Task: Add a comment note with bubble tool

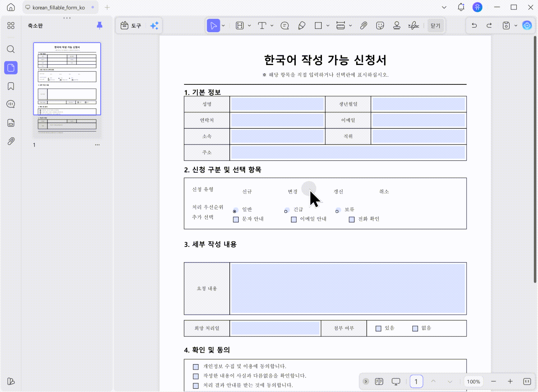Action: click(285, 25)
